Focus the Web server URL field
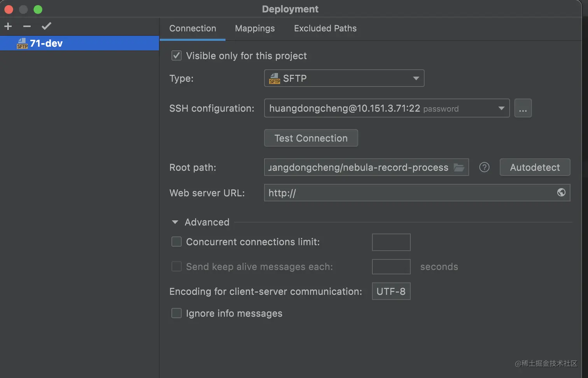588x378 pixels. tap(417, 192)
